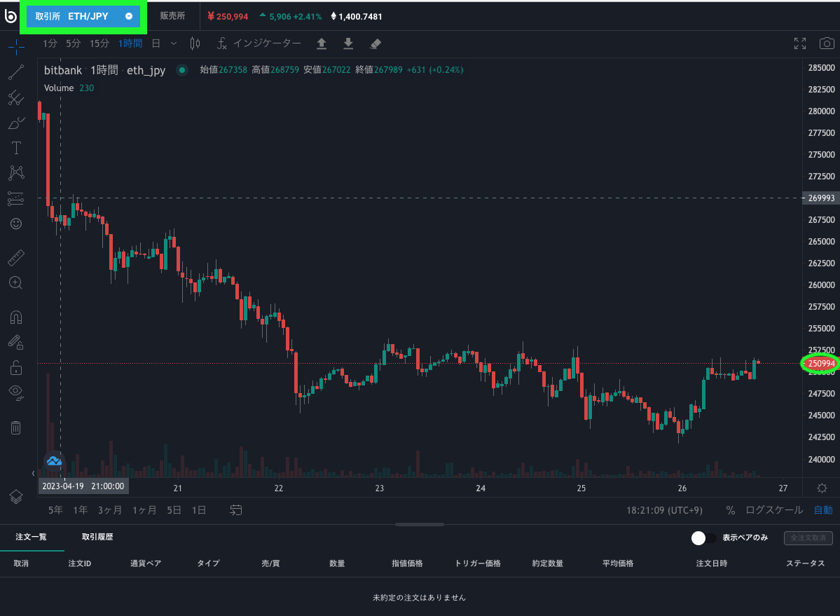840x616 pixels.
Task: Click the 18:21:09 (UTC+9) time display
Action: pyautogui.click(x=664, y=510)
